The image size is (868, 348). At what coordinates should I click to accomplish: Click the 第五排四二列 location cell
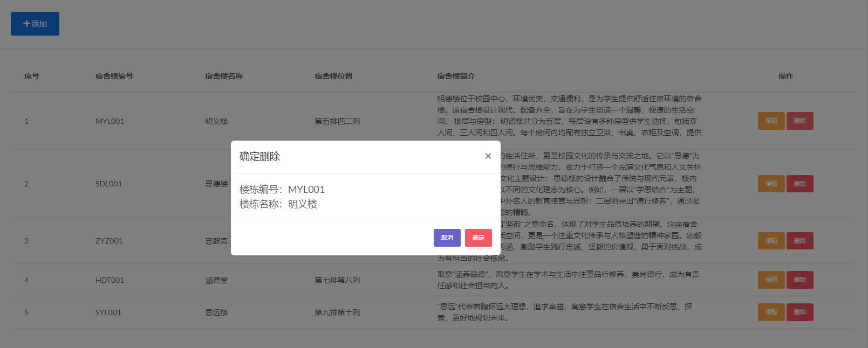pyautogui.click(x=337, y=121)
